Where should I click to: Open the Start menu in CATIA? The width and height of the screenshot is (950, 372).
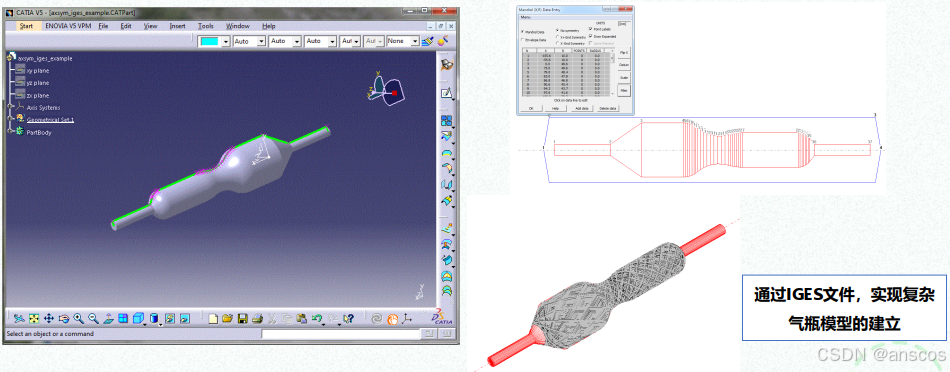coord(26,26)
